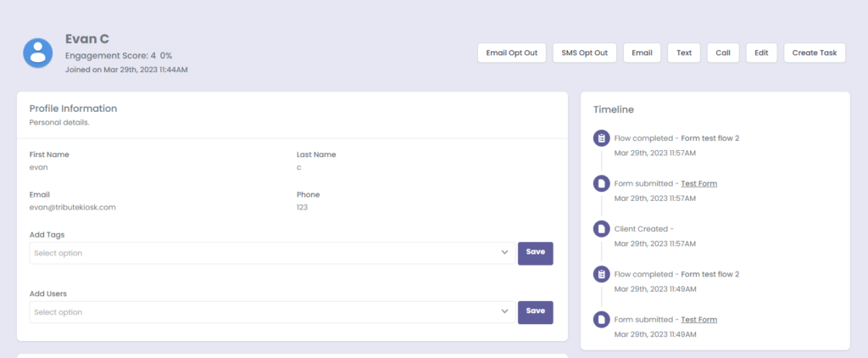868x358 pixels.
Task: Save the added users
Action: [535, 311]
